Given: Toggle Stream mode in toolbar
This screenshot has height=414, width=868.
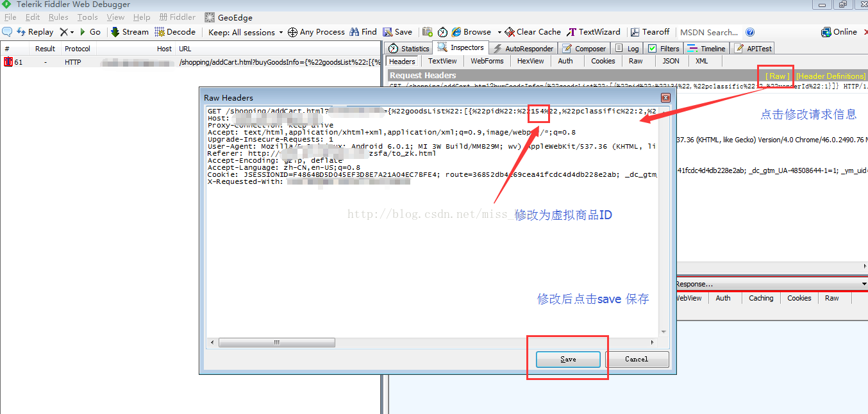Looking at the screenshot, I should (x=129, y=31).
